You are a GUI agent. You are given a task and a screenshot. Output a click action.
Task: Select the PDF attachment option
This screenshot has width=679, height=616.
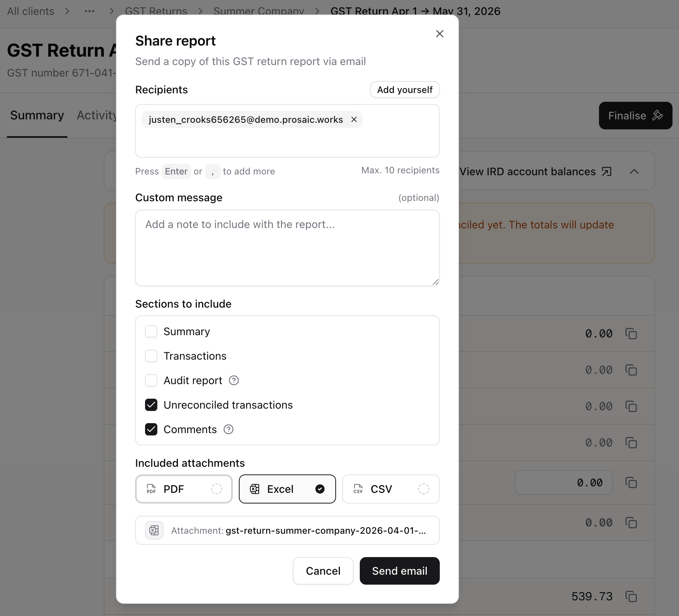184,489
